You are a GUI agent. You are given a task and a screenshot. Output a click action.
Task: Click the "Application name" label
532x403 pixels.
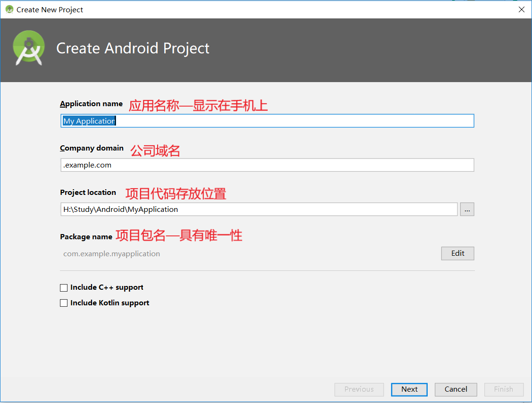pyautogui.click(x=91, y=104)
